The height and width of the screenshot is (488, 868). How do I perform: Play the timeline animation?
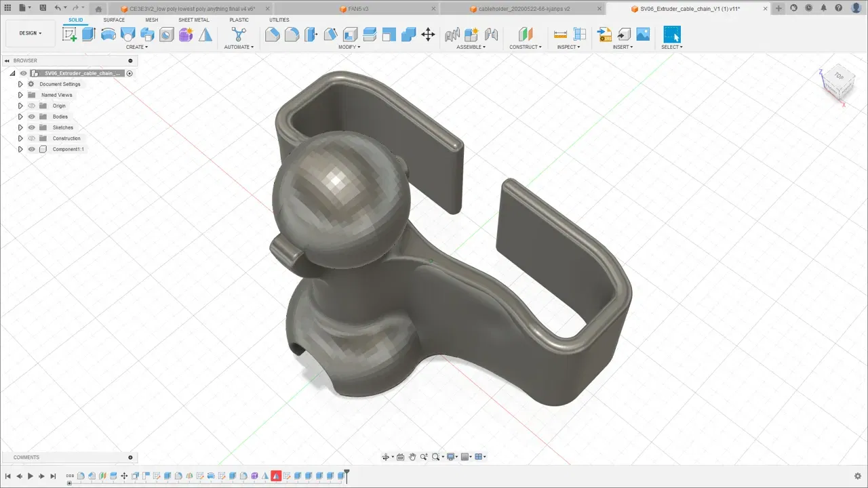tap(31, 476)
